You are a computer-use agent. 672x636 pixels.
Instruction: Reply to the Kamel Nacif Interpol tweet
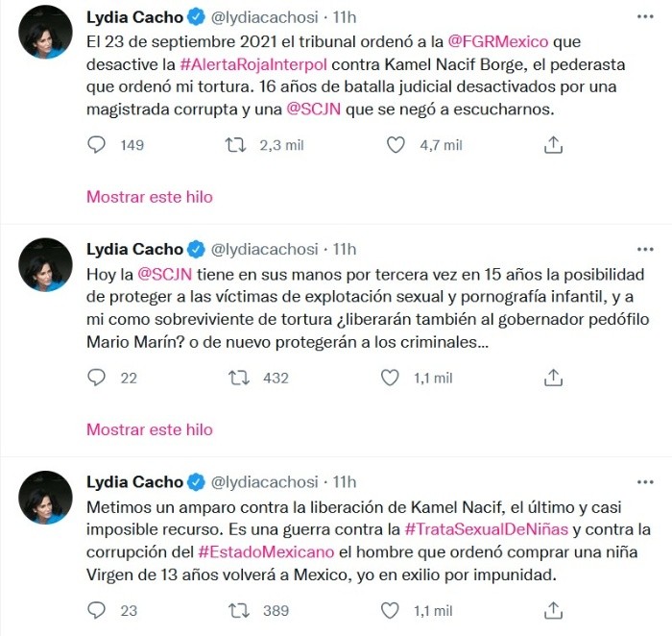coord(96,145)
